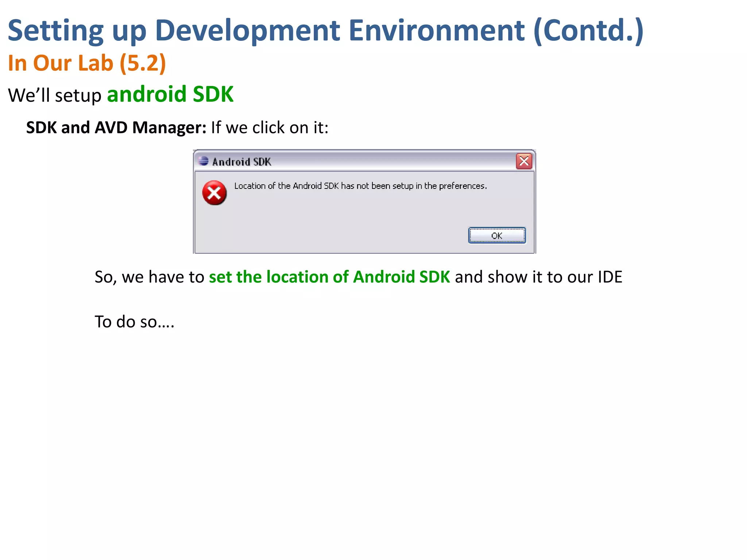This screenshot has height=560, width=747.
Task: Click the green 'android SDK' text
Action: [x=170, y=94]
